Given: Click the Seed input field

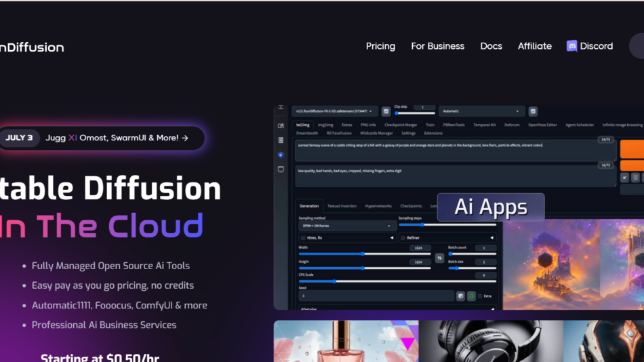Looking at the screenshot, I should (x=376, y=296).
